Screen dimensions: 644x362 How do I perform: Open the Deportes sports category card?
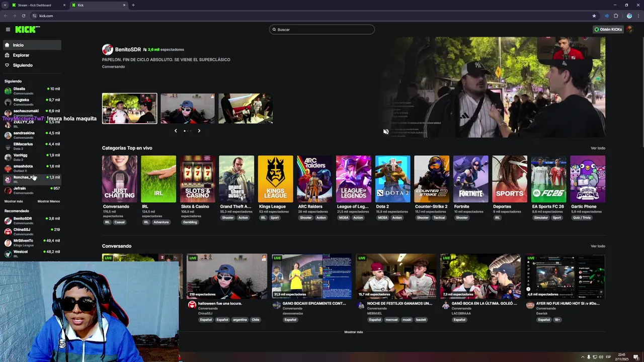[x=510, y=179]
